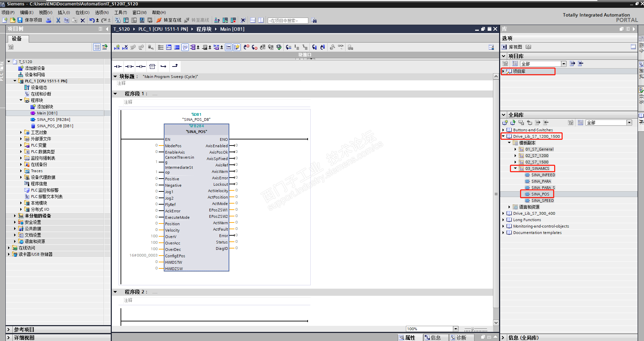Click the search in project binoculars icon
Image resolution: width=644 pixels, height=341 pixels.
(314, 20)
